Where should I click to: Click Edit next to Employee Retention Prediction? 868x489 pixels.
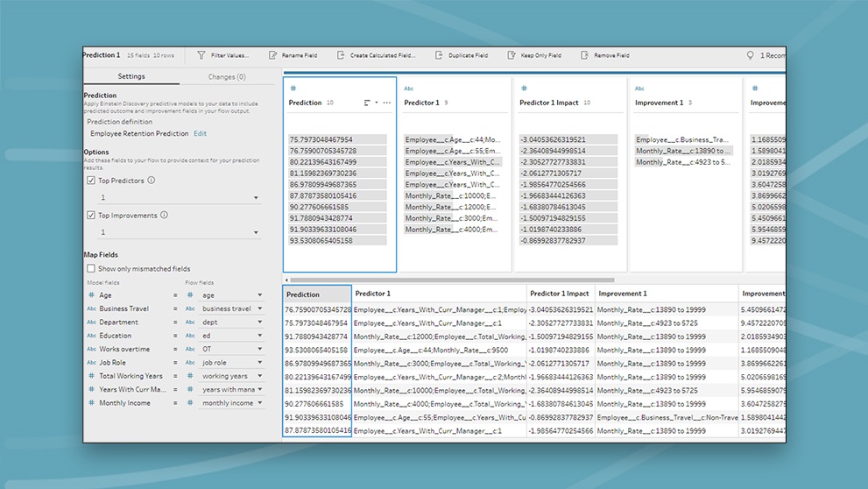pyautogui.click(x=201, y=134)
